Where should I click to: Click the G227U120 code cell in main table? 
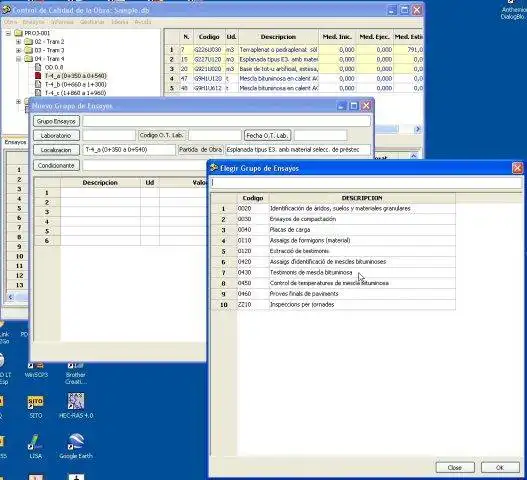pyautogui.click(x=208, y=59)
